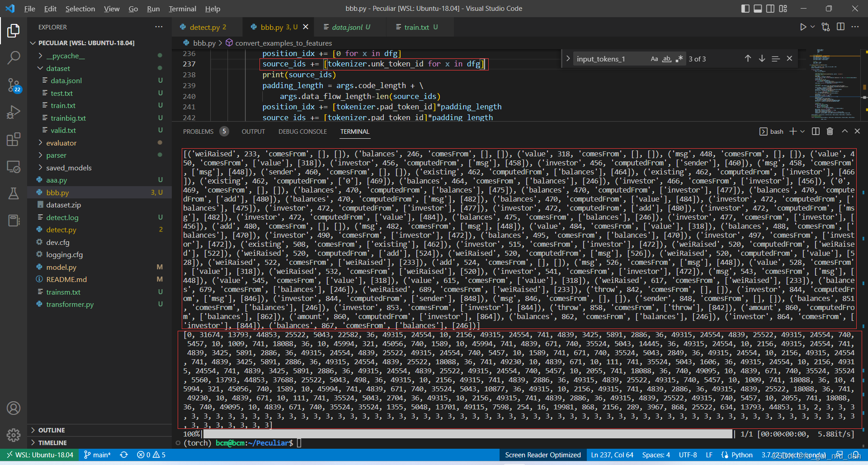Screen dimensions: 868x465
Task: Click Find in Selection icon
Action: tap(776, 59)
